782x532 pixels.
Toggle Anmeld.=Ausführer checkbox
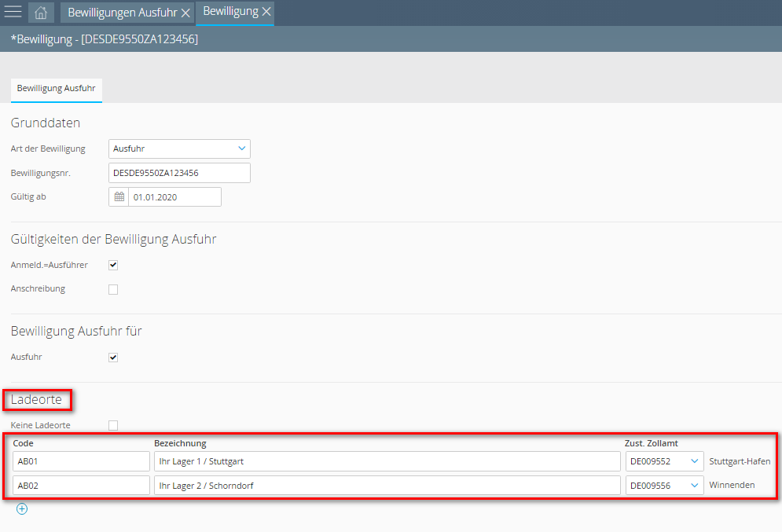click(113, 266)
